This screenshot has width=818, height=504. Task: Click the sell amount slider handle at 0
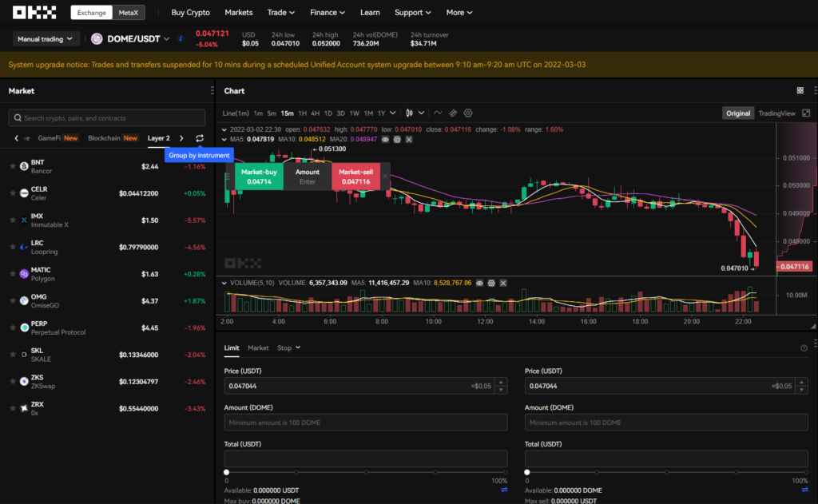click(x=527, y=472)
